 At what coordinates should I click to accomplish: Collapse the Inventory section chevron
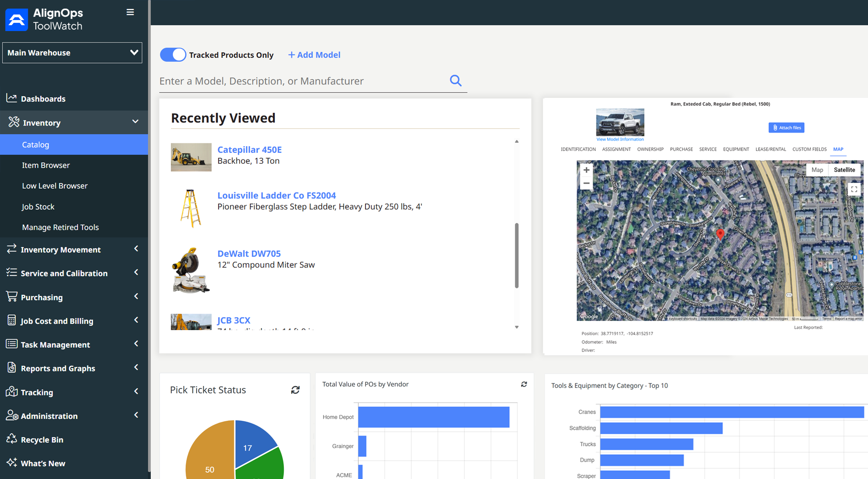136,122
